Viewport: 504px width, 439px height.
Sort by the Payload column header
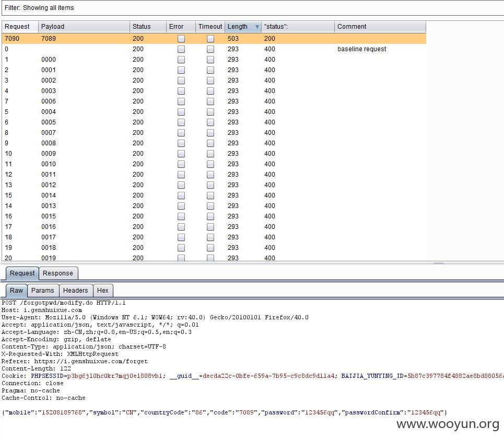pos(84,27)
